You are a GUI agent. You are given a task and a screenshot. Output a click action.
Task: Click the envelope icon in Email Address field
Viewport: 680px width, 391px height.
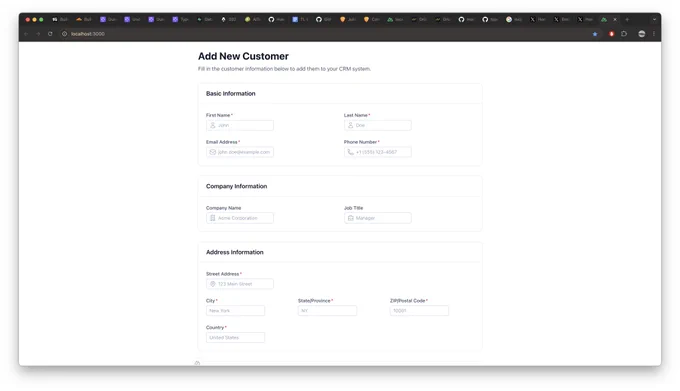212,152
